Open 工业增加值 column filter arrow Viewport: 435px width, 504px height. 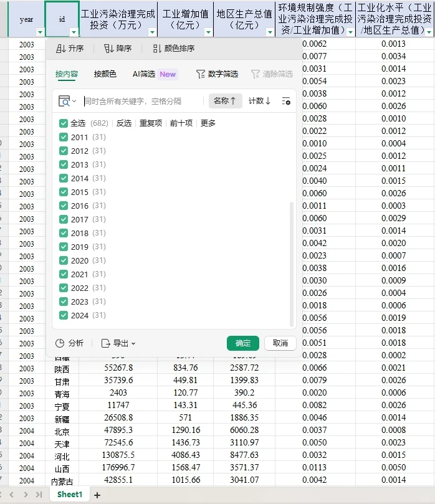pos(208,32)
